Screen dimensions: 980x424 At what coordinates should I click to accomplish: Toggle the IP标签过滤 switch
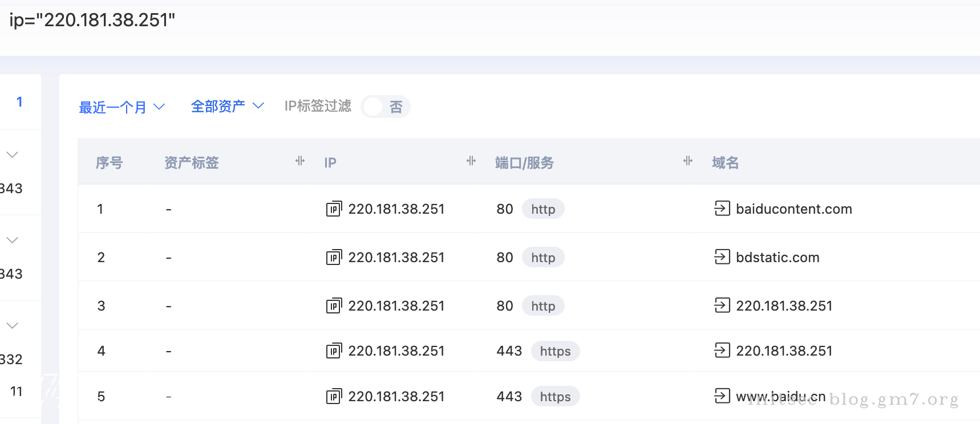pyautogui.click(x=385, y=107)
